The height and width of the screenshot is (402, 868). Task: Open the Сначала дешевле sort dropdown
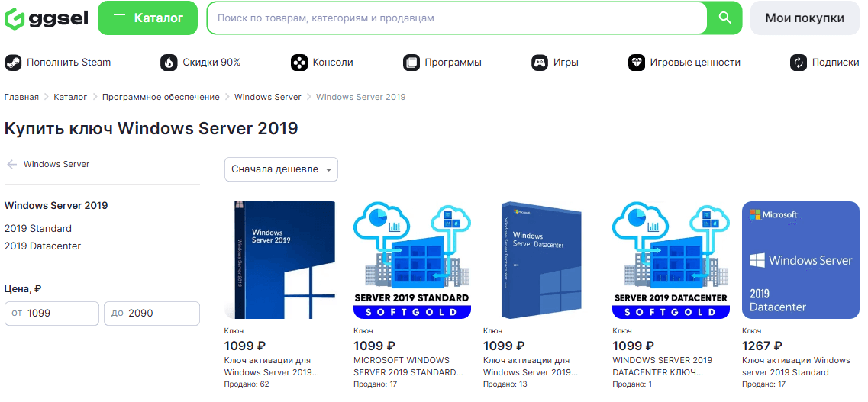tap(281, 169)
